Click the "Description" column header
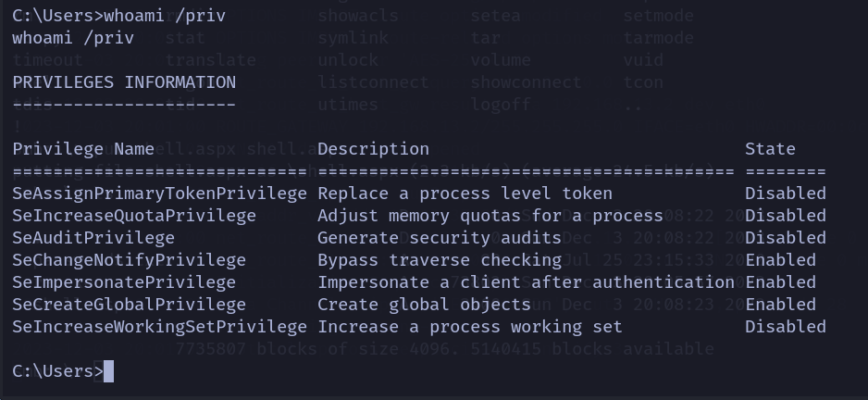Screen dimensions: 868x400 [373, 149]
